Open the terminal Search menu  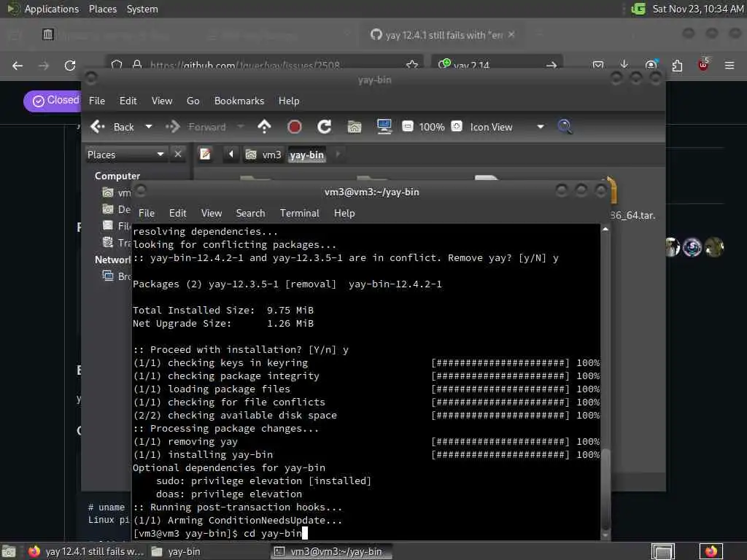251,214
